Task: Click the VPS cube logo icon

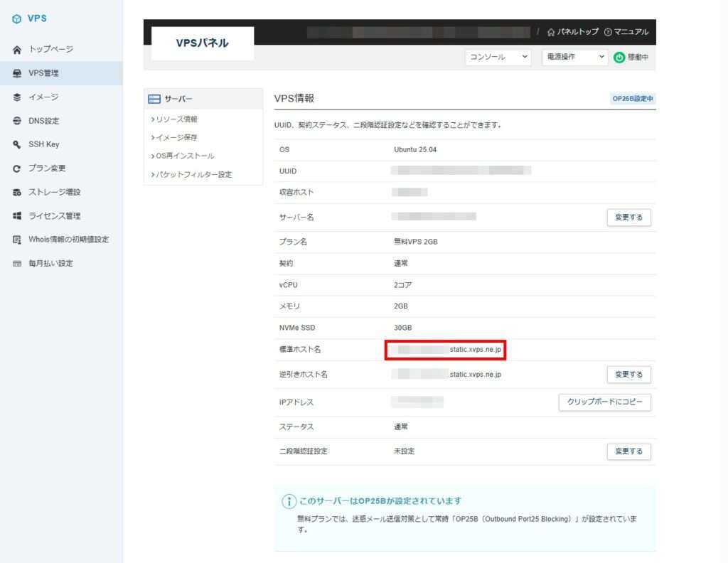Action: 17,19
